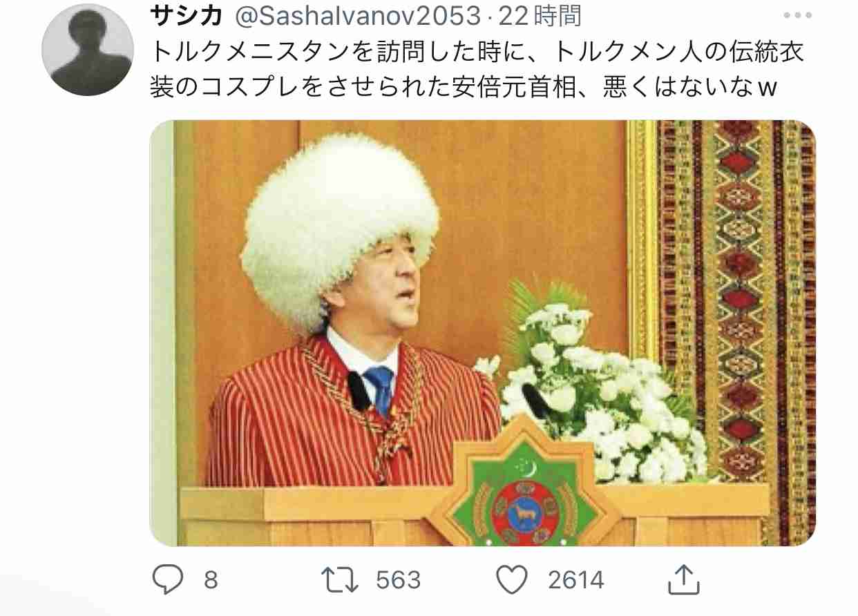Open the attached photo in full view

click(x=482, y=334)
